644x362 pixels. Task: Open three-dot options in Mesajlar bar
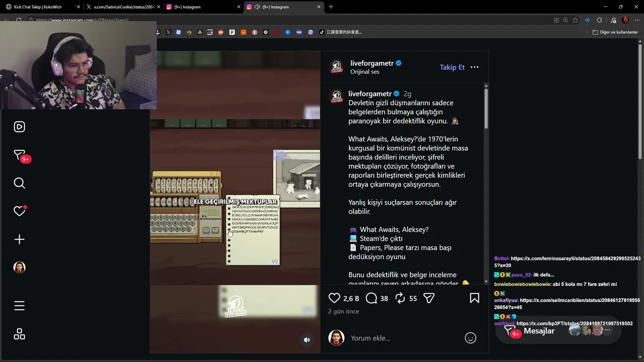607,330
